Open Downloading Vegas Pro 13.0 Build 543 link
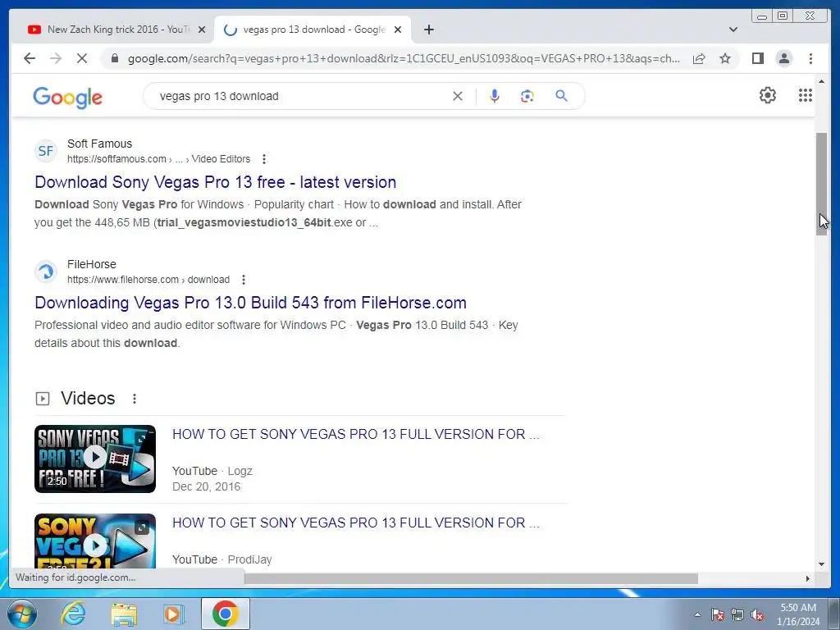This screenshot has width=840, height=630. point(250,303)
